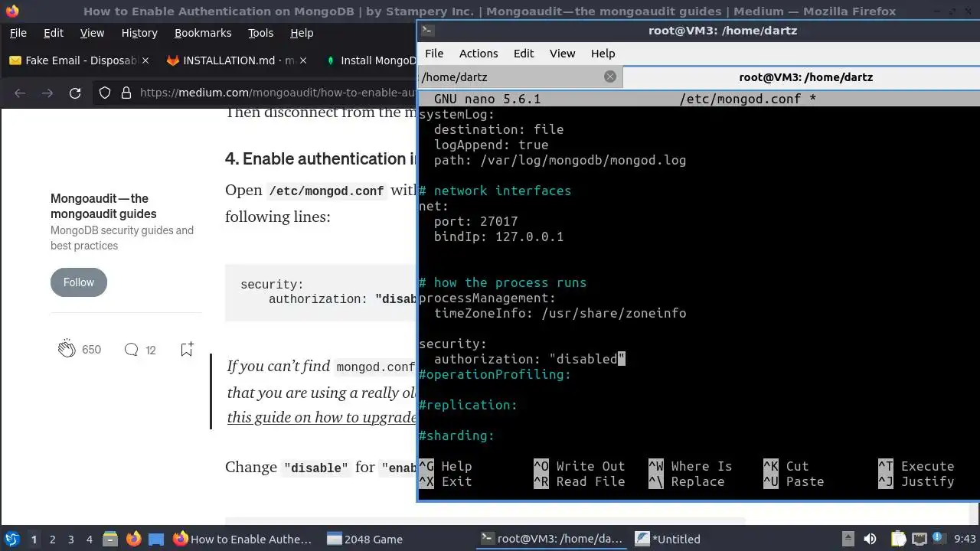
Task: Click the site padlock icon in the address bar
Action: [x=125, y=93]
